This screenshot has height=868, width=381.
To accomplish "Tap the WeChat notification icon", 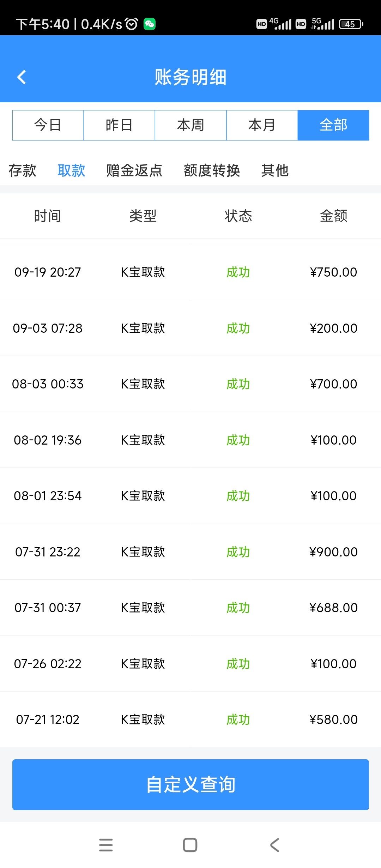I will [x=150, y=24].
